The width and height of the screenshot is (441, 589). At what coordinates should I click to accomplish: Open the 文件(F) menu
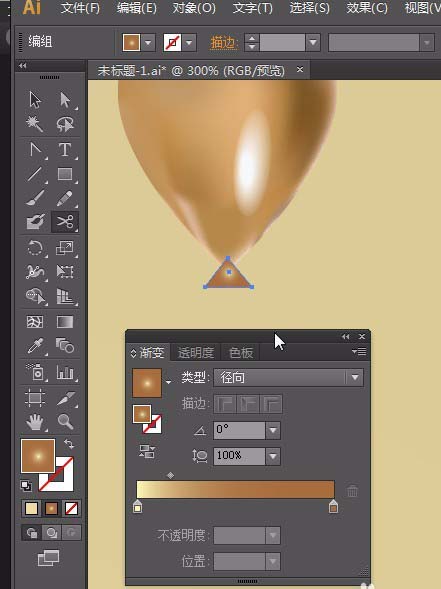pos(80,8)
